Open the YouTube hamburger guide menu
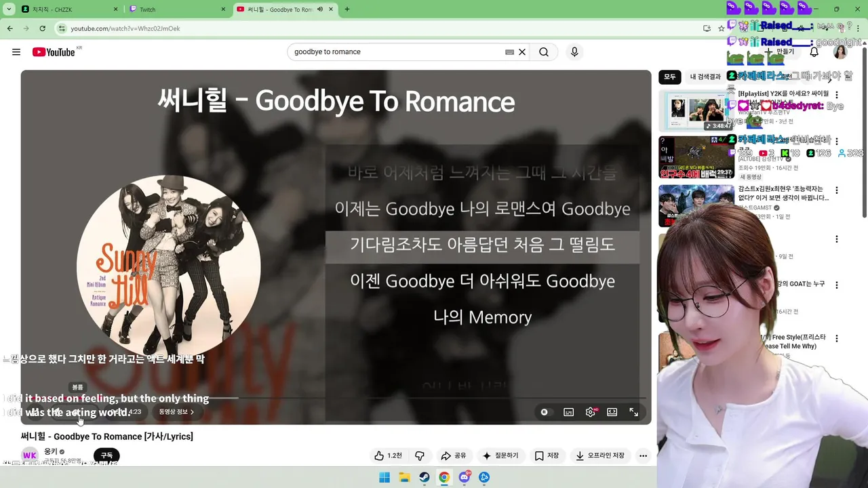868x488 pixels. tap(16, 52)
